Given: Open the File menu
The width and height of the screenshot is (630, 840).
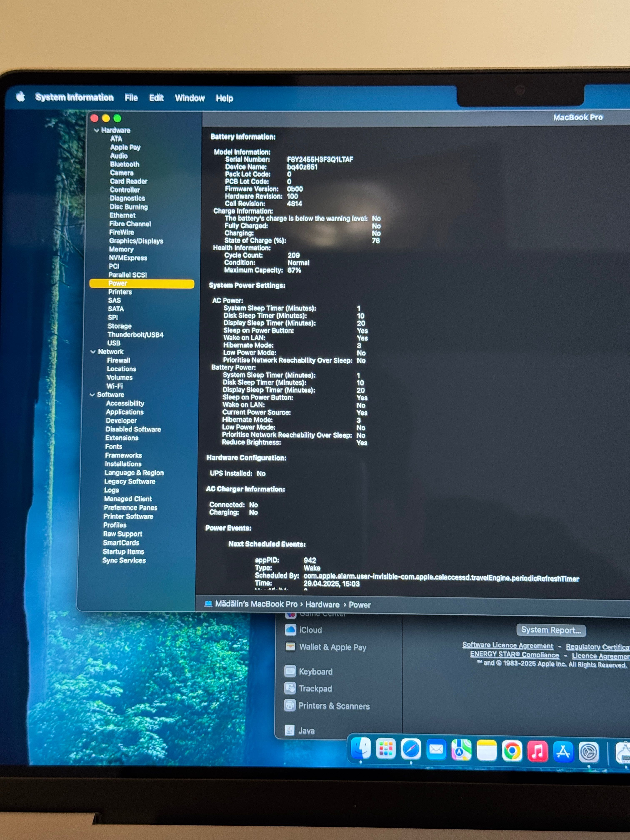Looking at the screenshot, I should [131, 97].
